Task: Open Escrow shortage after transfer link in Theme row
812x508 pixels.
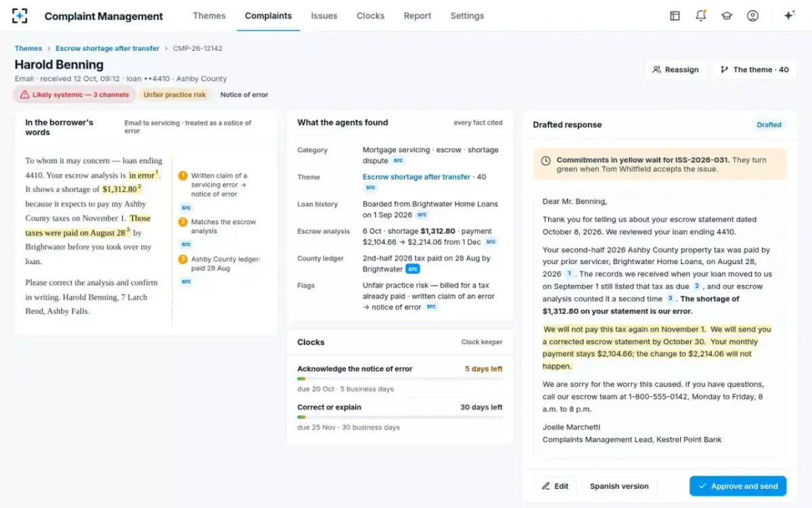Action: (416, 177)
